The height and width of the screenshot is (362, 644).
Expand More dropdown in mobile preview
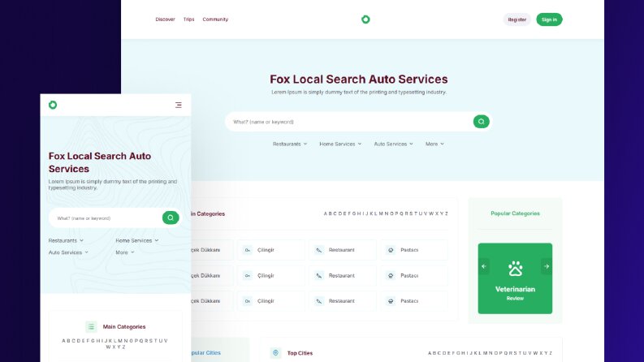pos(125,252)
